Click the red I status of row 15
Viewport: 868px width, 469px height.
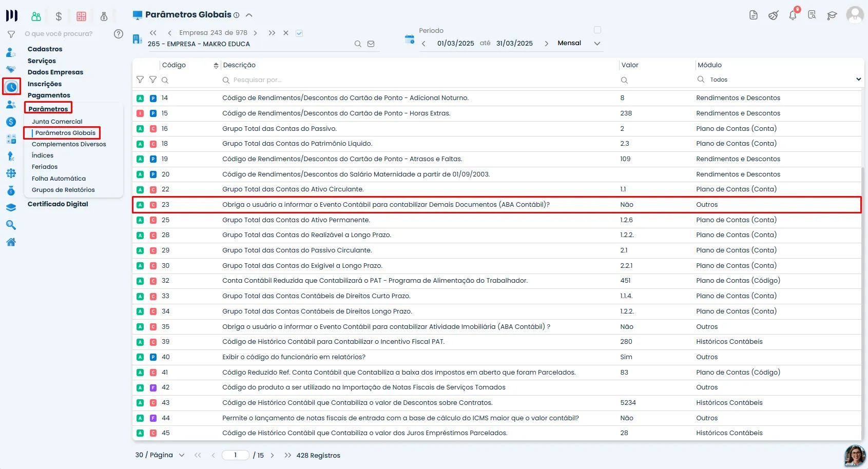(140, 113)
